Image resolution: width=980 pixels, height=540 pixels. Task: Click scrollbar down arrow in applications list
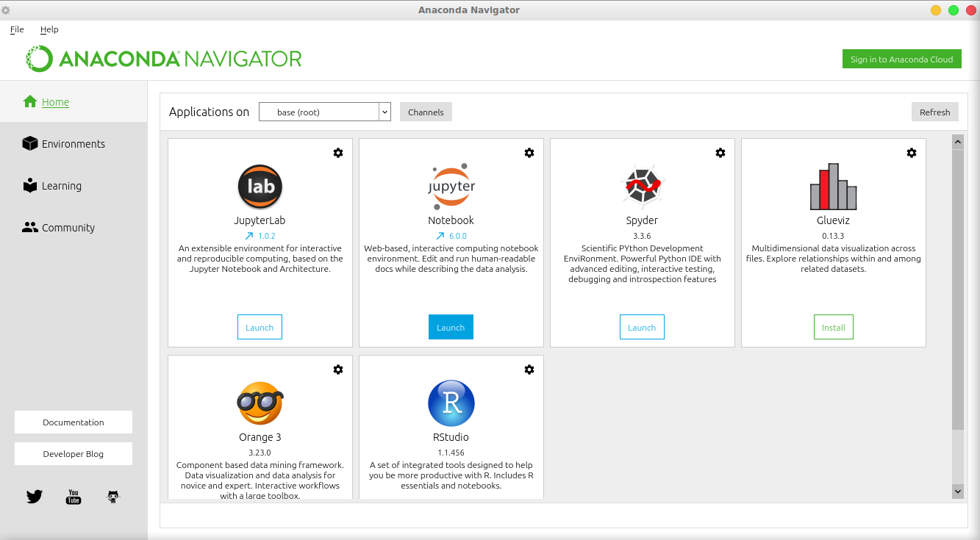pyautogui.click(x=958, y=491)
